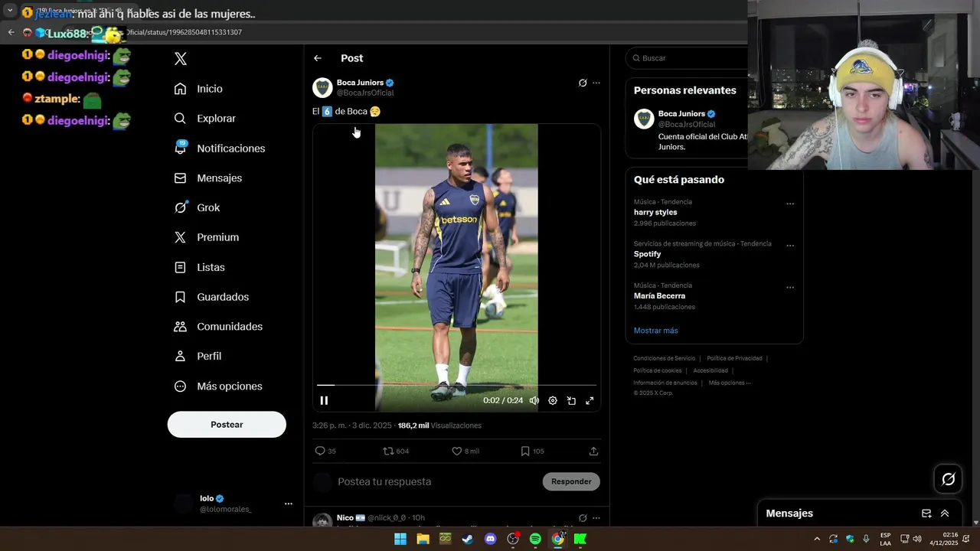Image resolution: width=980 pixels, height=551 pixels.
Task: Open Notificaciones page
Action: 219,148
